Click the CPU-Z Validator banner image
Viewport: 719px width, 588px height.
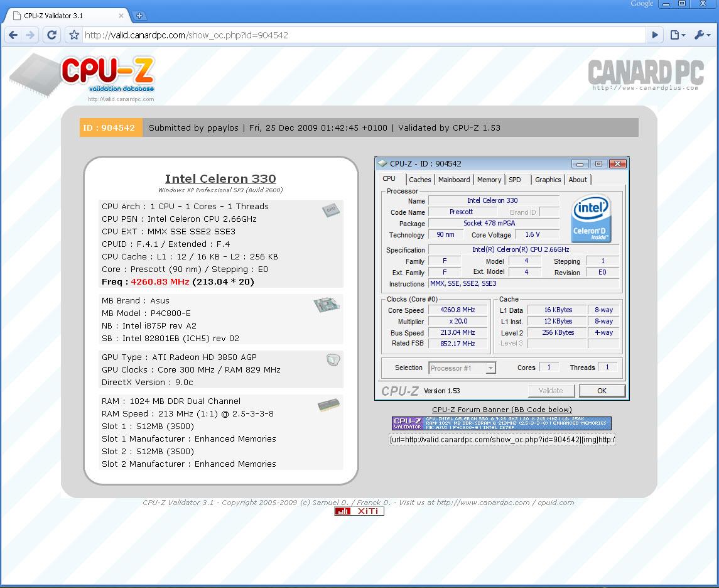click(502, 423)
